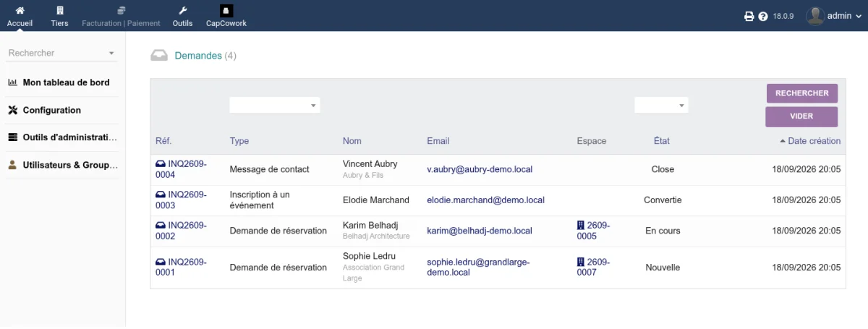Click the En cours status cell
The width and height of the screenshot is (868, 329).
coord(663,231)
